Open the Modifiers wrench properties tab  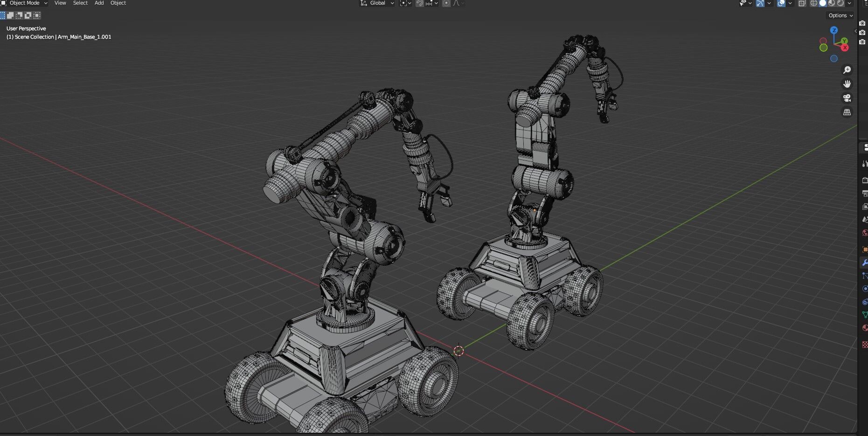click(x=864, y=263)
